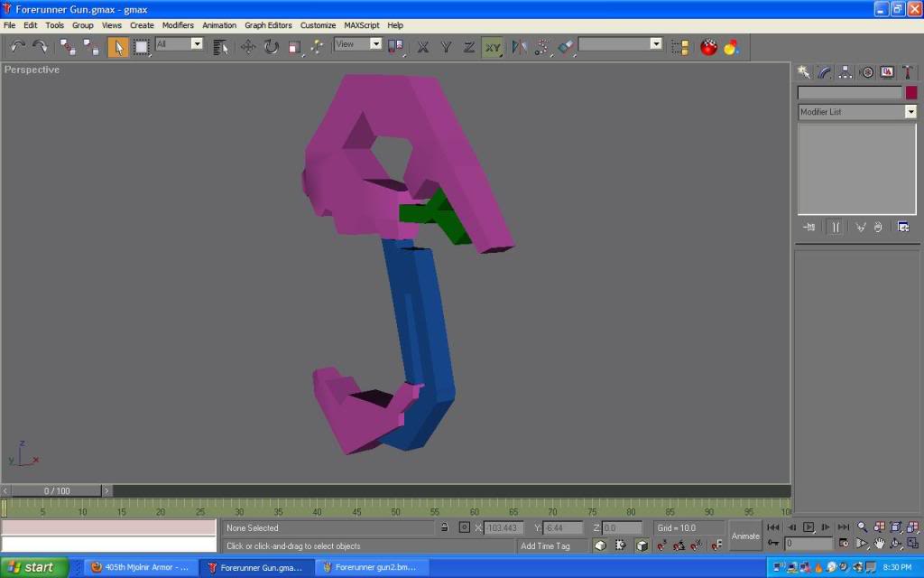
Task: Open the Windows Start menu
Action: tap(35, 567)
